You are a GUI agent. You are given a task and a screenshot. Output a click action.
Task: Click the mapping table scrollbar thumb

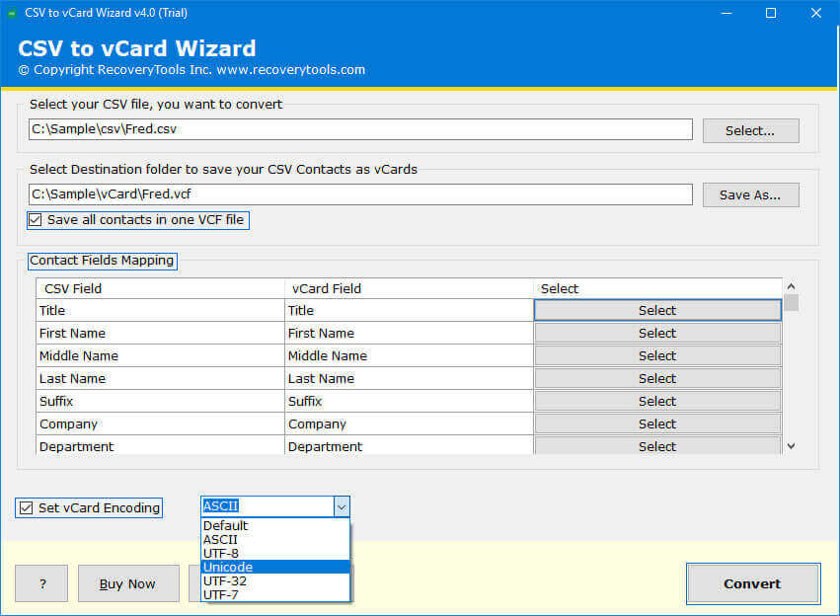(791, 303)
